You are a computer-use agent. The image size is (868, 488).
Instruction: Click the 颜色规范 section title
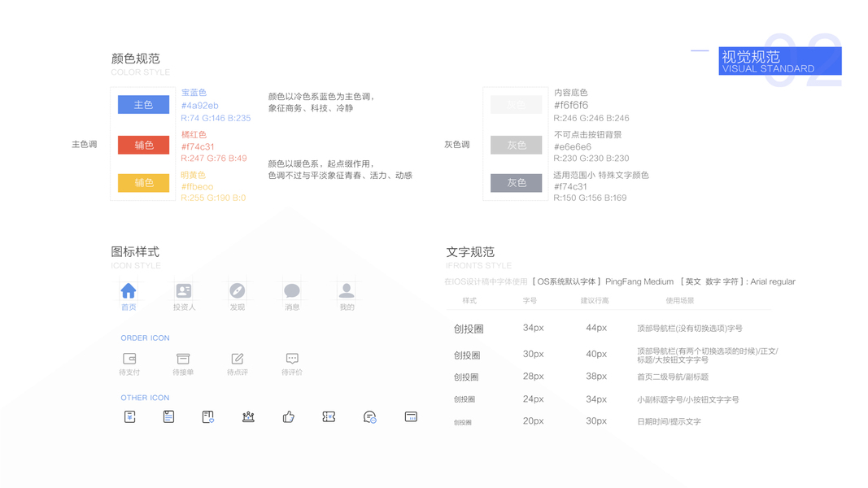pos(135,59)
